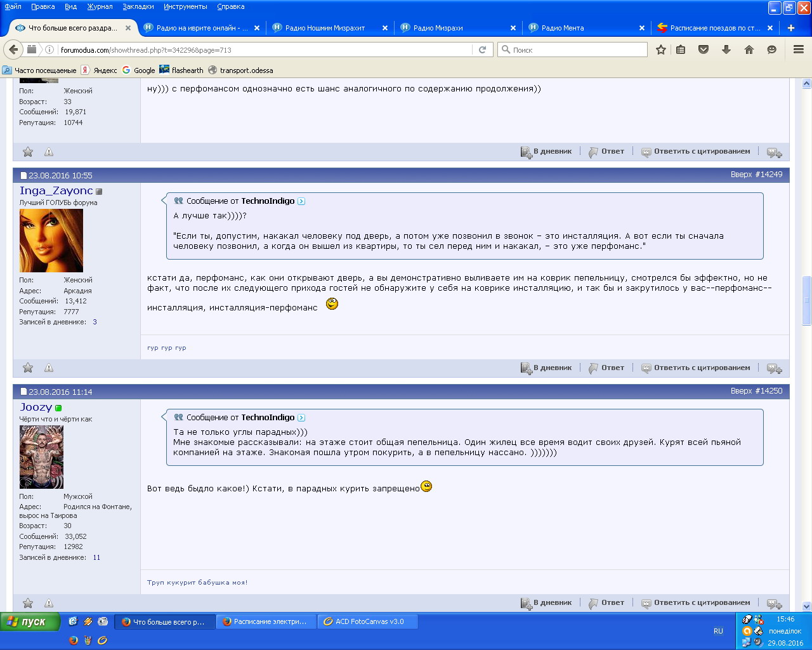Click the Firefox bookmark star icon
Viewport: 812px width, 650px height.
point(661,50)
